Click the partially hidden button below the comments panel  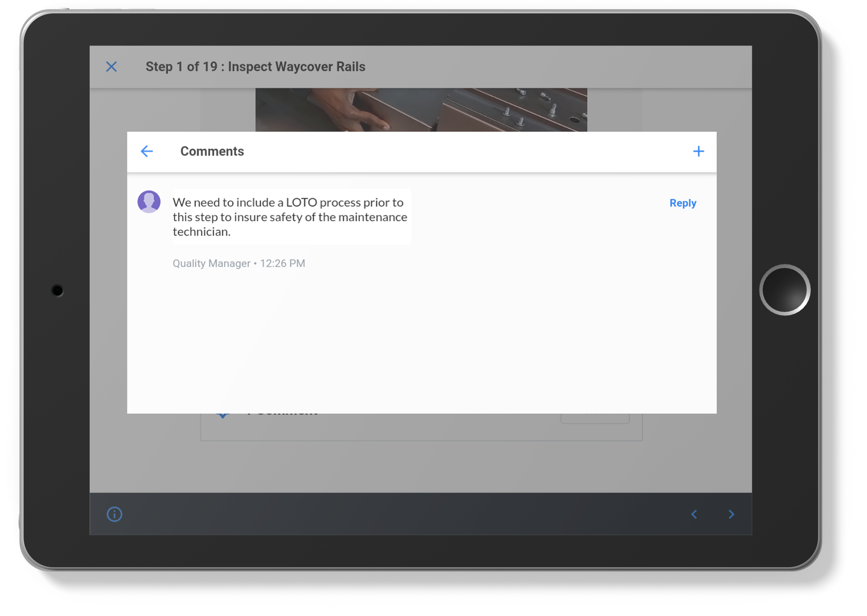coord(595,418)
